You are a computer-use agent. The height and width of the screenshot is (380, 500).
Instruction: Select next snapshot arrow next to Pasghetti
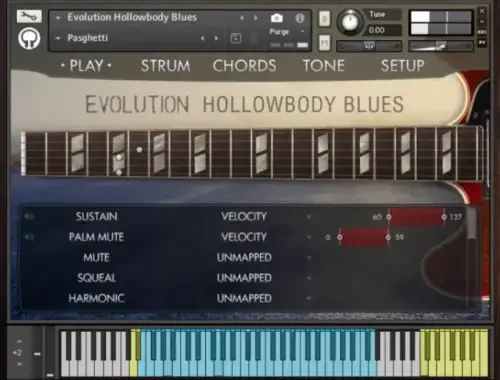tap(216, 38)
